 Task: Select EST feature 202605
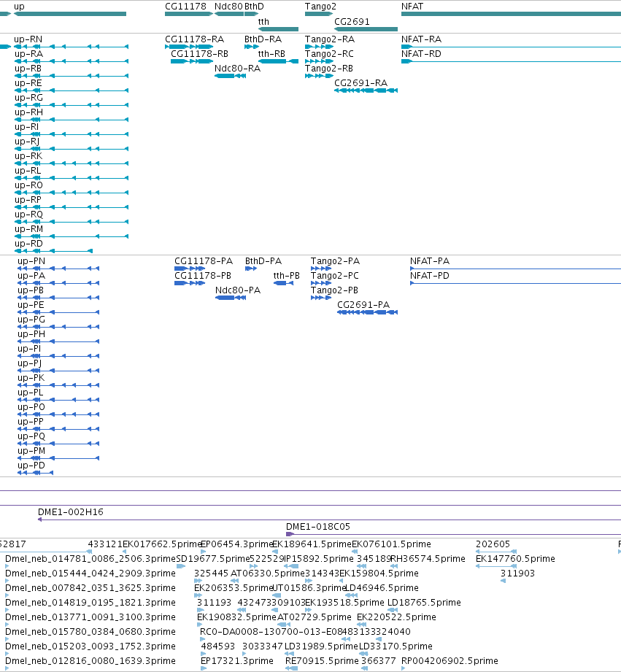(496, 552)
